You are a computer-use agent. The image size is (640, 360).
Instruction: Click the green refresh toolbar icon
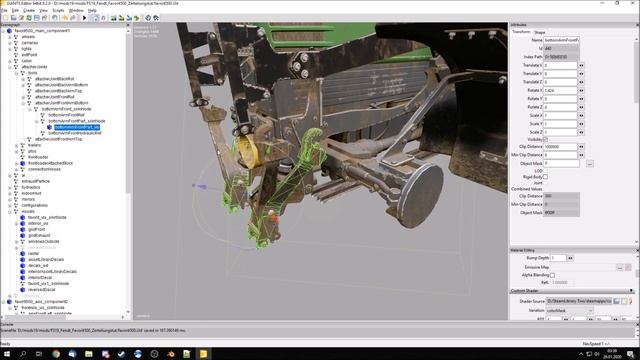point(29,18)
